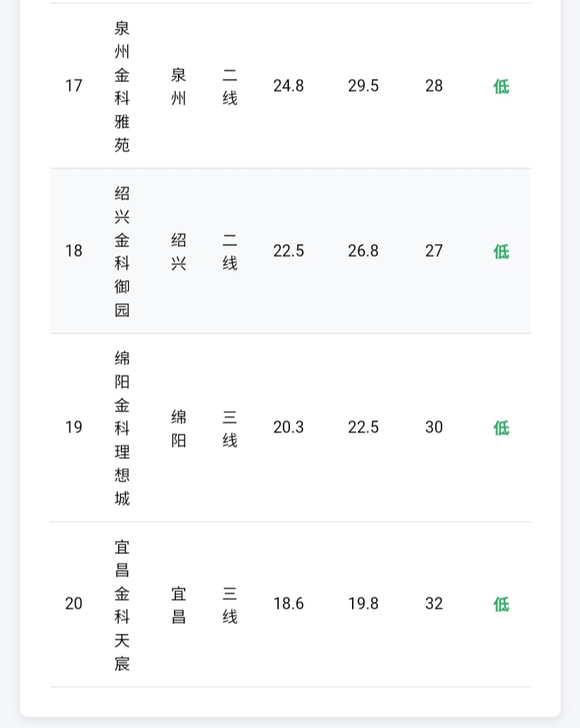Click row number 17
The image size is (580, 728).
pos(74,86)
